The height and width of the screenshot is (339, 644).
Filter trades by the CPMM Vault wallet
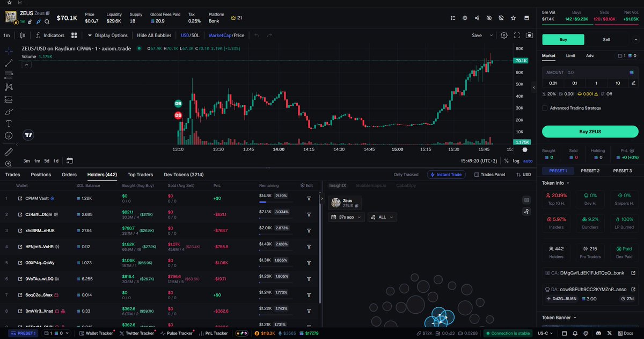click(x=309, y=198)
